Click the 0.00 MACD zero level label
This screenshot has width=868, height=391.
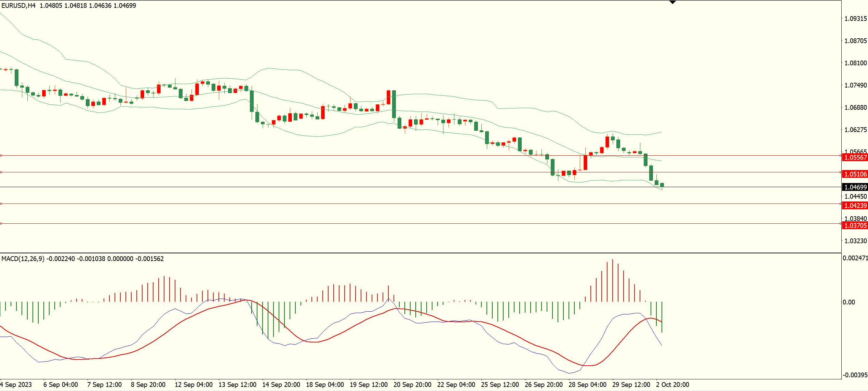(x=849, y=302)
